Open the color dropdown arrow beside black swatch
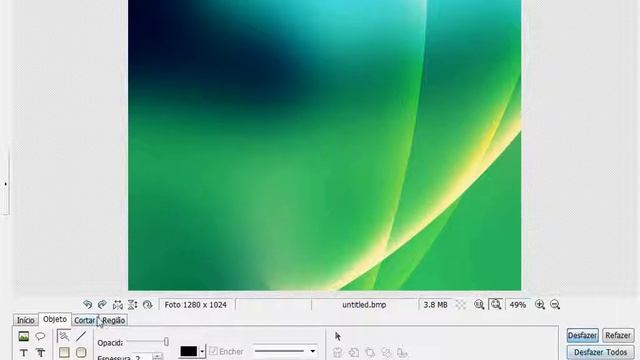Viewport: 640px width, 360px height. 202,351
